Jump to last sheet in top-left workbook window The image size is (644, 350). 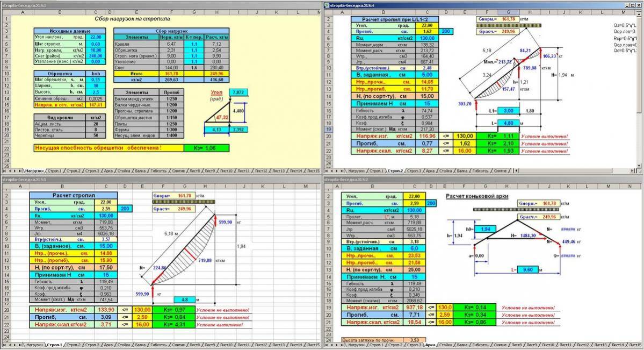tap(20, 171)
